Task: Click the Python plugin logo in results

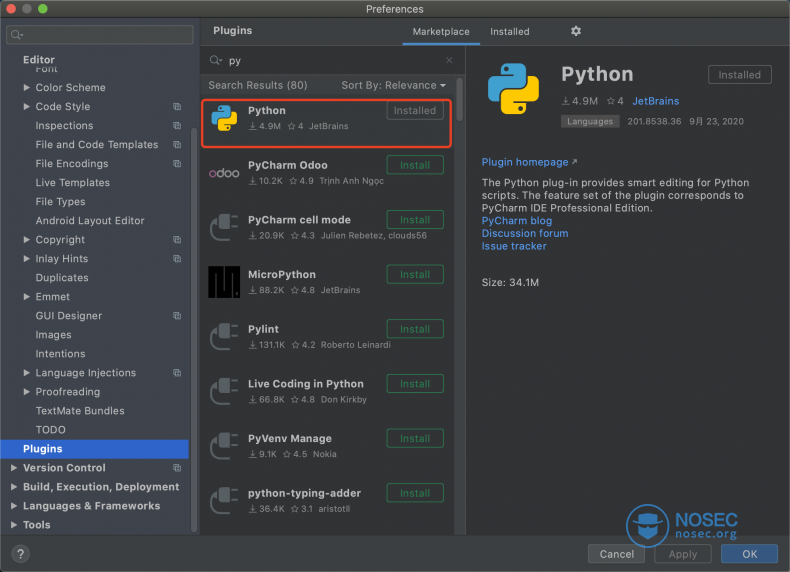Action: pyautogui.click(x=224, y=118)
